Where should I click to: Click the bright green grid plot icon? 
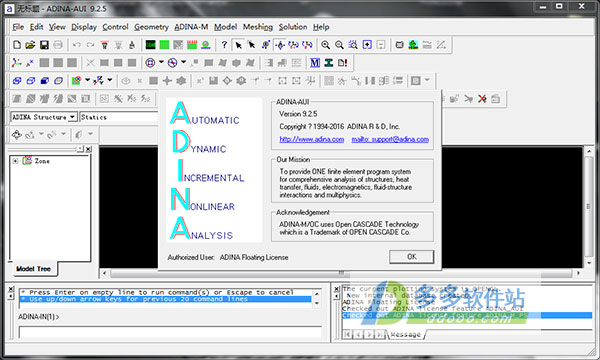tap(164, 45)
